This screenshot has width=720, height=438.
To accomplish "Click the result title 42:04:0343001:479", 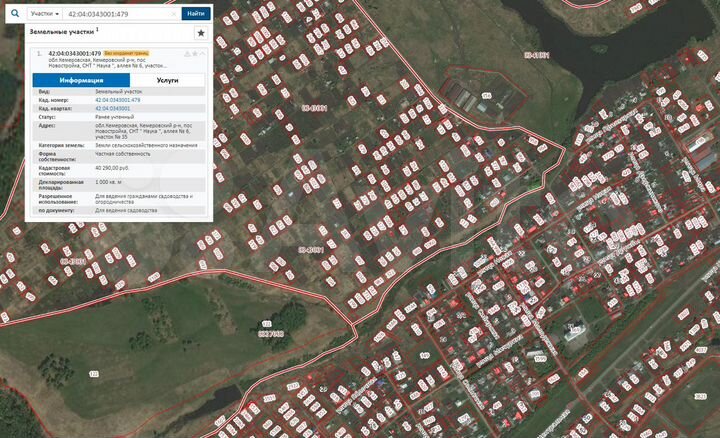I will [x=74, y=52].
